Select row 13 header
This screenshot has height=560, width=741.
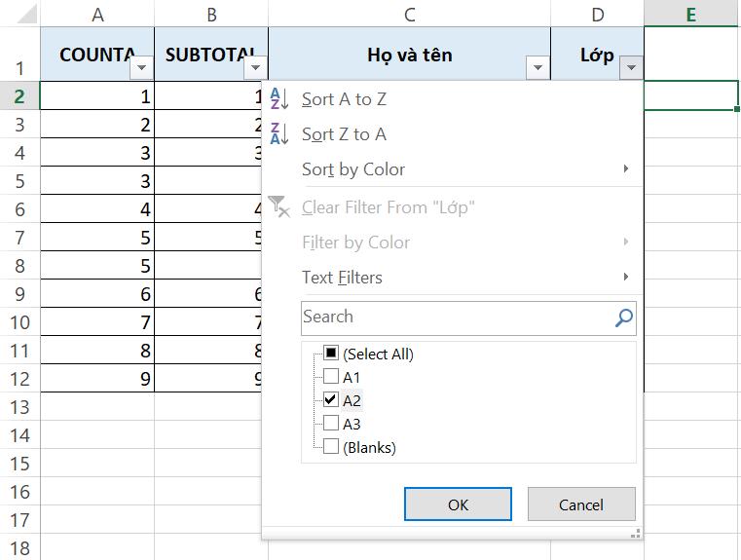19,406
